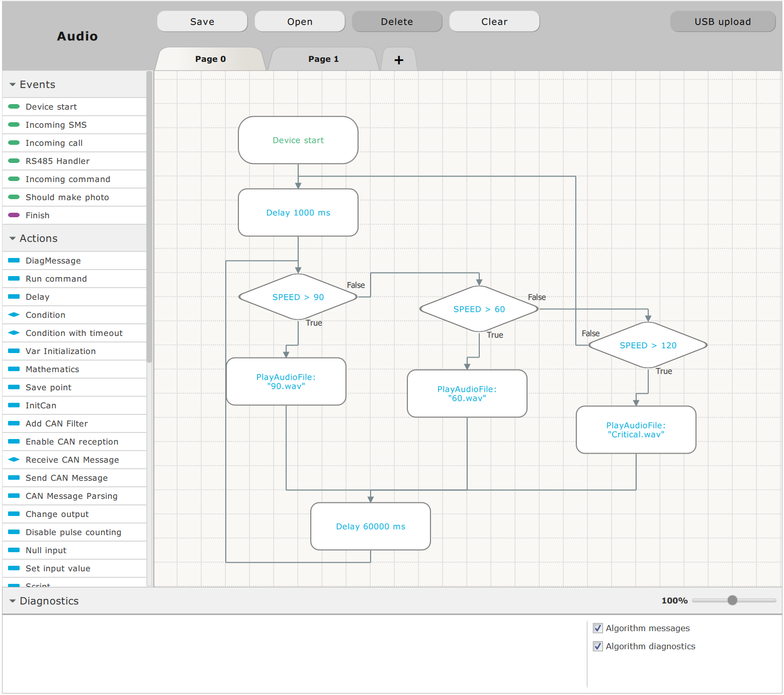
Task: Click the USB upload button
Action: [722, 22]
